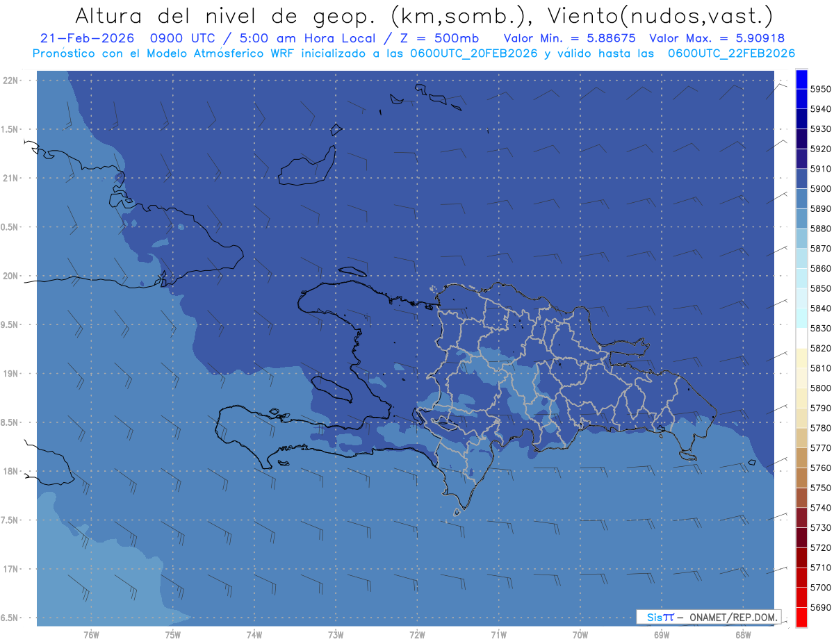Click the '69W' longitude label
The width and height of the screenshot is (834, 644).
pyautogui.click(x=662, y=635)
